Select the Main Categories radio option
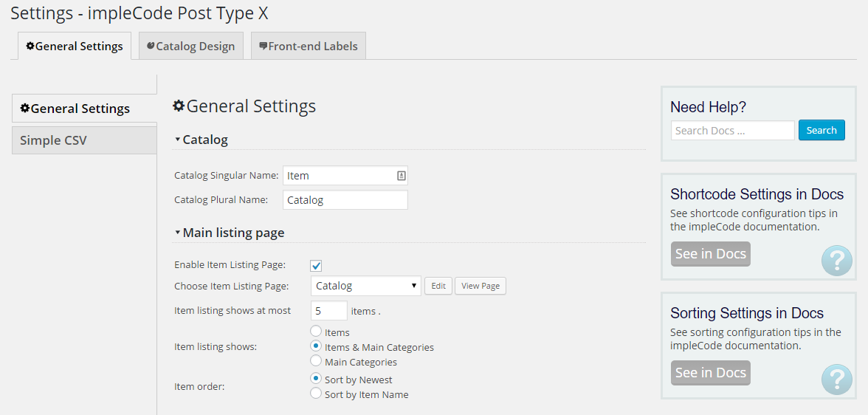Image resolution: width=868 pixels, height=415 pixels. [316, 360]
